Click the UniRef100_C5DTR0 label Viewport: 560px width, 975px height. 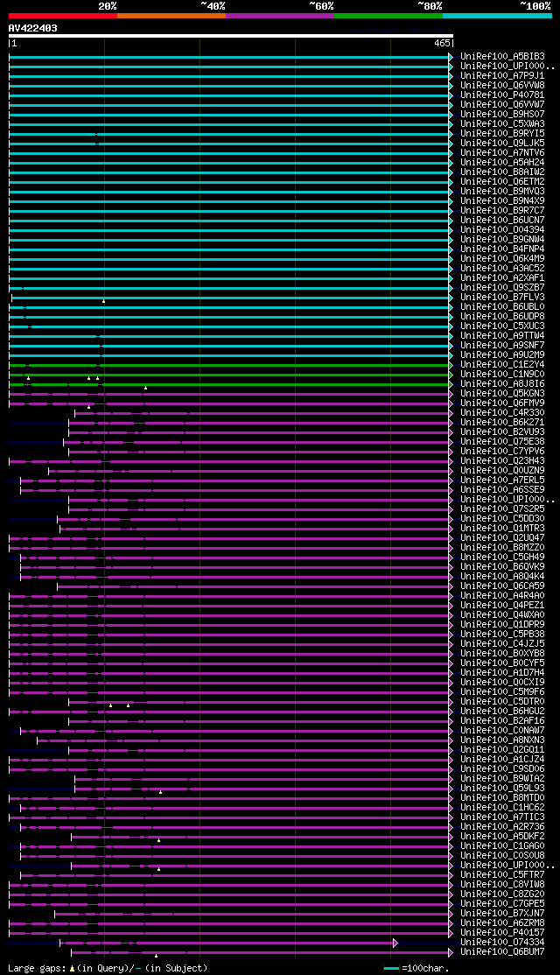coord(503,702)
